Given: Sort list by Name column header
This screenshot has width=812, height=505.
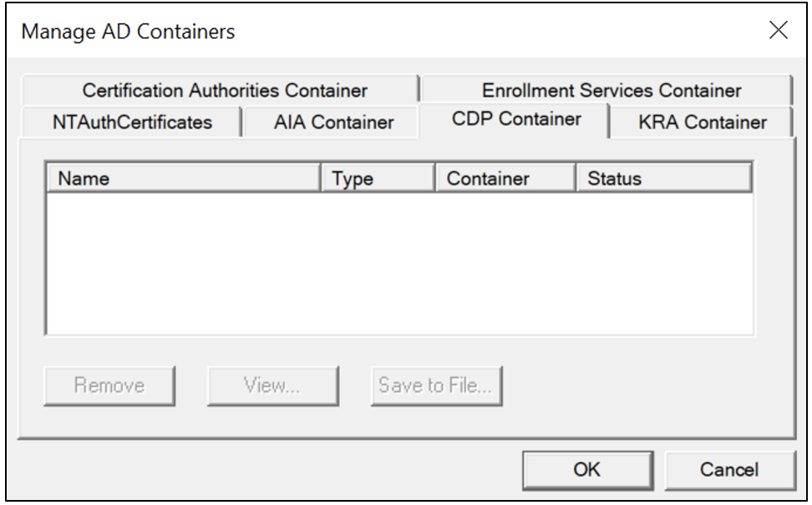Looking at the screenshot, I should pyautogui.click(x=183, y=178).
